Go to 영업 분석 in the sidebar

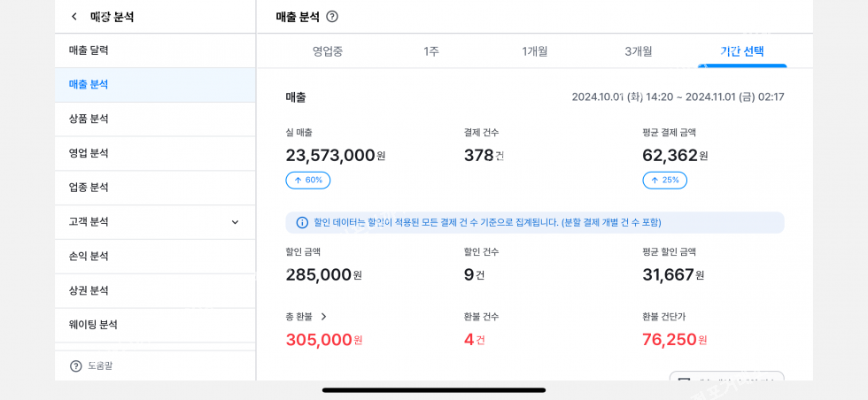pos(89,153)
